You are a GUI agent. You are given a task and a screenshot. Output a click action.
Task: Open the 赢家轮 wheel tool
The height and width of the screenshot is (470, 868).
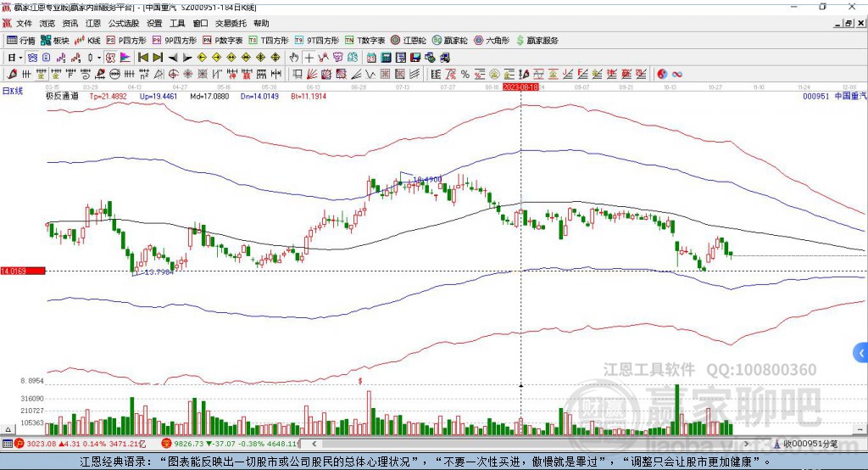(450, 41)
